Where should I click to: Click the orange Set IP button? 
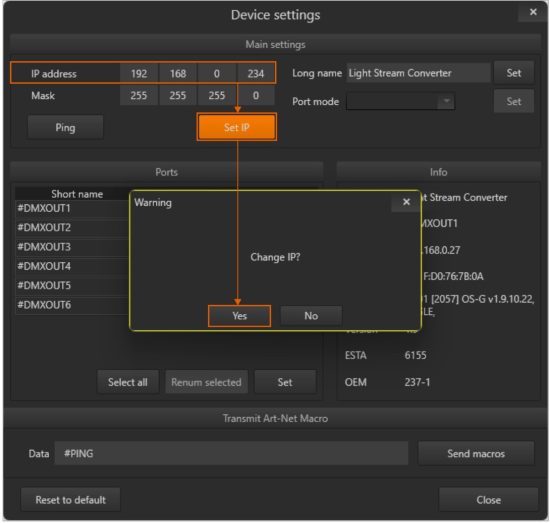click(237, 127)
